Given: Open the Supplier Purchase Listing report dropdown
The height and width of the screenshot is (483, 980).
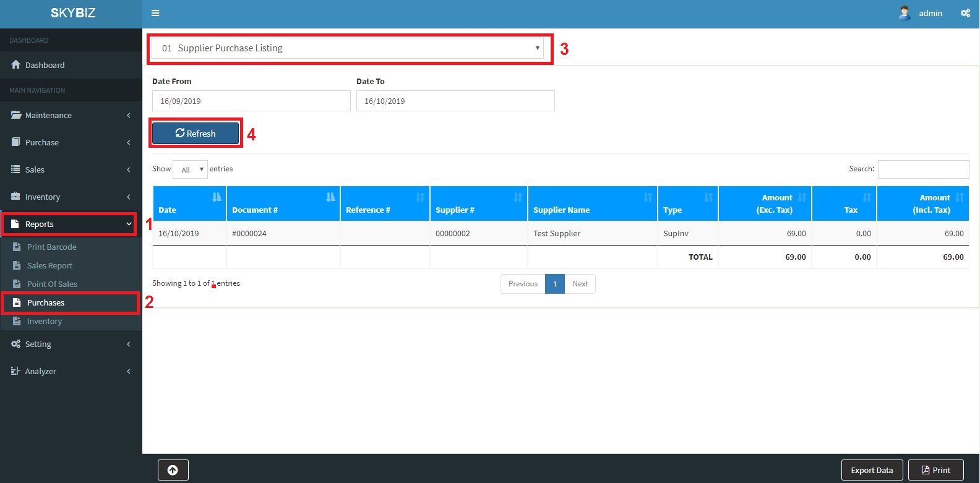Looking at the screenshot, I should 348,48.
